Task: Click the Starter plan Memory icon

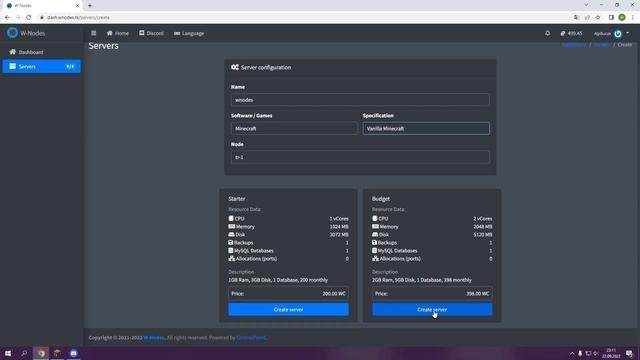Action: coord(231,227)
